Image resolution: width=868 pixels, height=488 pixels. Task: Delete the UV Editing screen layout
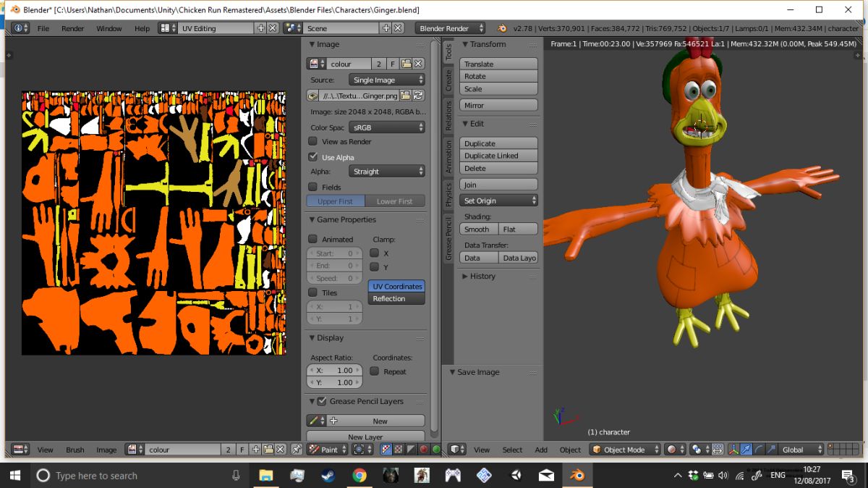(x=273, y=28)
